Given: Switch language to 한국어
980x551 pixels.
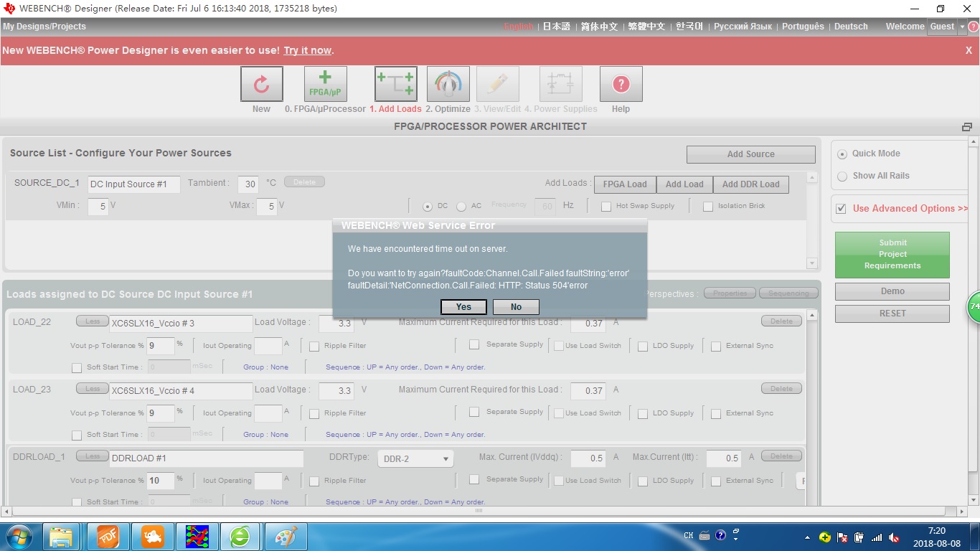Looking at the screenshot, I should pos(689,27).
